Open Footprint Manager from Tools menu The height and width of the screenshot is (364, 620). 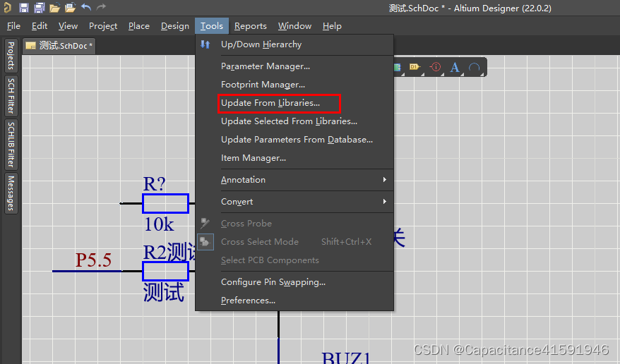tap(294, 85)
